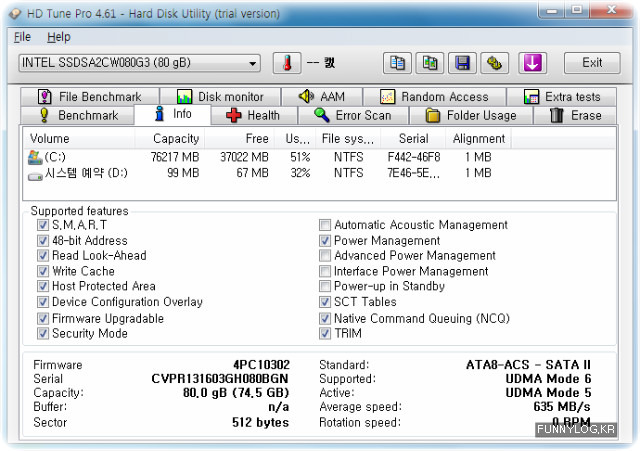Click the Free column header

[240, 139]
